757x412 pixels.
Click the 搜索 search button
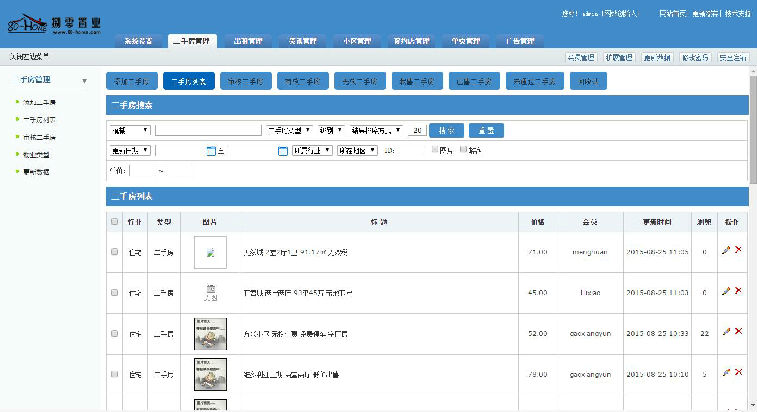pyautogui.click(x=447, y=130)
